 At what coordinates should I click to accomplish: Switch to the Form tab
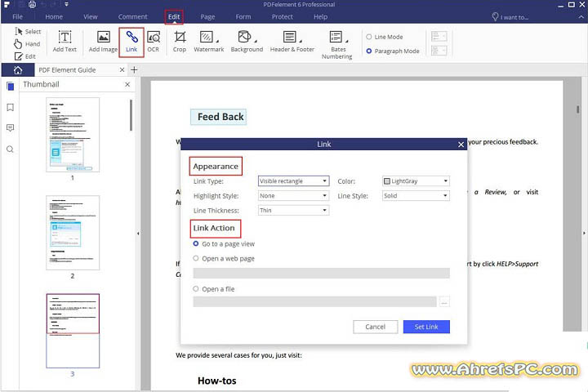243,17
